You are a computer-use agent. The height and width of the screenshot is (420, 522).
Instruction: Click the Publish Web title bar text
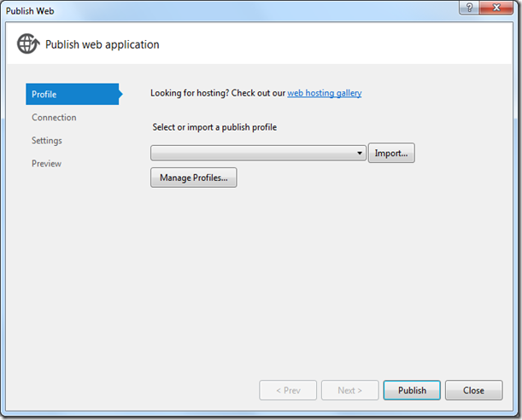click(x=31, y=9)
